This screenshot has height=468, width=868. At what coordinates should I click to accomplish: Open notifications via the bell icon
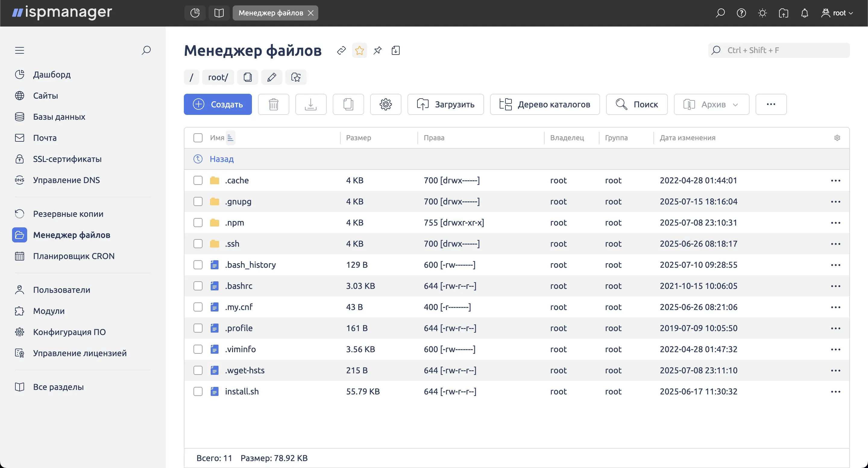pyautogui.click(x=804, y=13)
